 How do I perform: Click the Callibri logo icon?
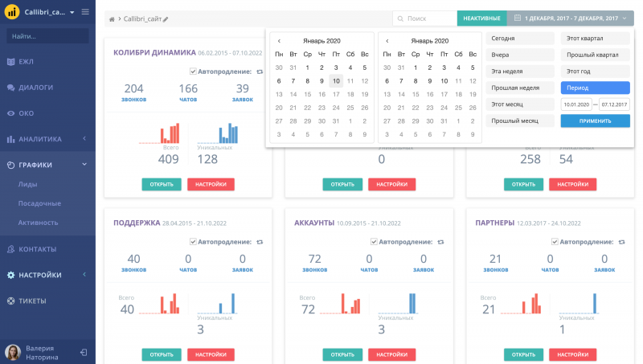click(x=14, y=12)
